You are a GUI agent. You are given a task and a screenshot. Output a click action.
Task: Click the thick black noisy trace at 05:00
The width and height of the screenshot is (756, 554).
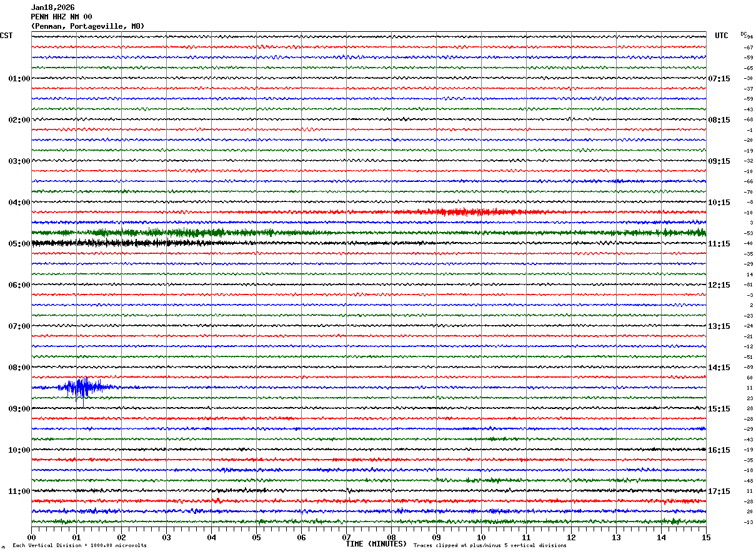[x=125, y=243]
